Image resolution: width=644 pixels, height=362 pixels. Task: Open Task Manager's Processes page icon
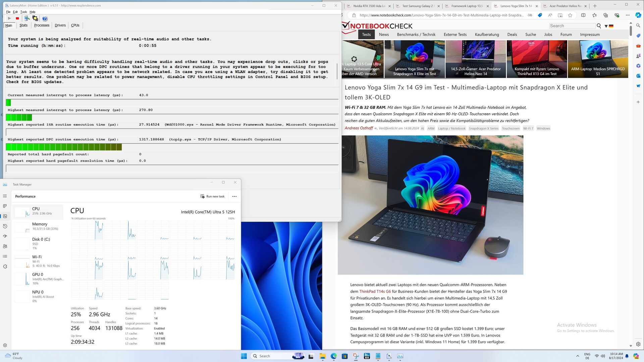[x=5, y=206]
